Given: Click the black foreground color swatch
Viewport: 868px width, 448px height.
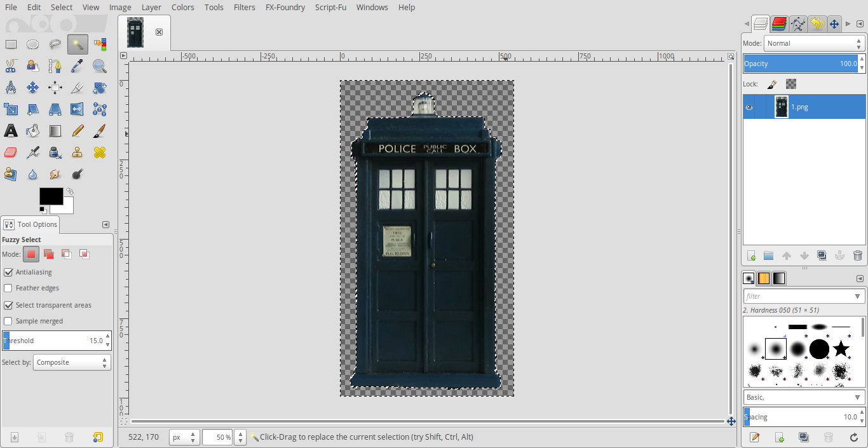Looking at the screenshot, I should point(51,196).
